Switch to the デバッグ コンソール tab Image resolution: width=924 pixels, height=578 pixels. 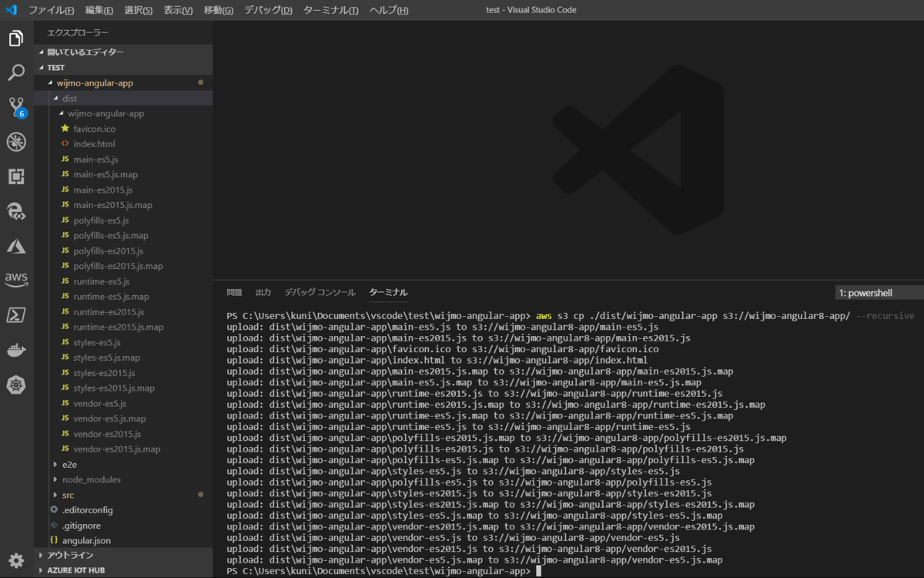[x=320, y=293]
